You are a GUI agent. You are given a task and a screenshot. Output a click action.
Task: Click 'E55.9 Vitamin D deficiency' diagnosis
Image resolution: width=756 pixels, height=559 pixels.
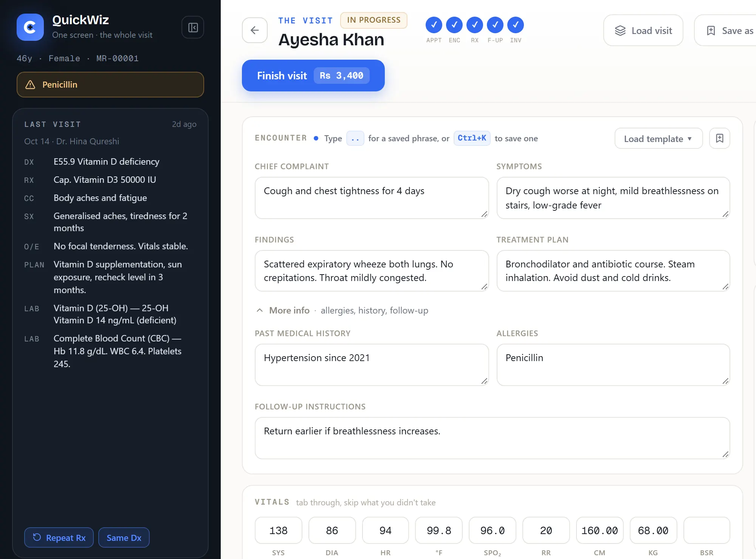(x=107, y=162)
